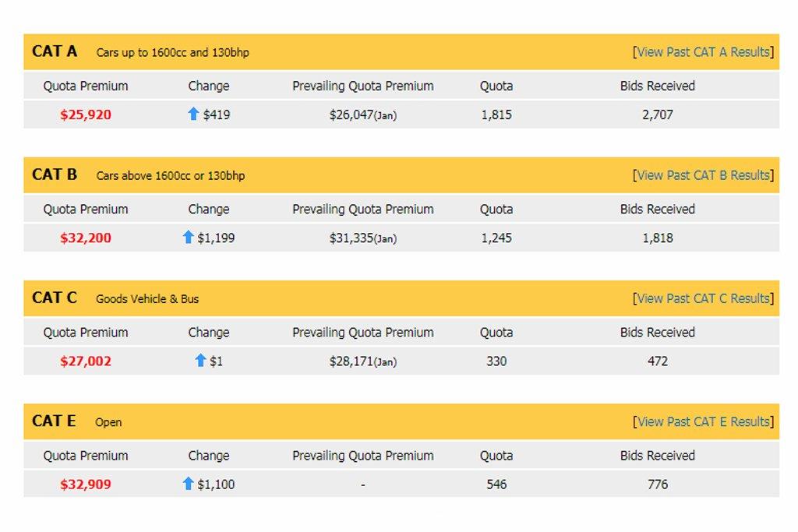Open the View Past CAT B Results link
Viewport: 798px width, 532px height.
click(703, 175)
